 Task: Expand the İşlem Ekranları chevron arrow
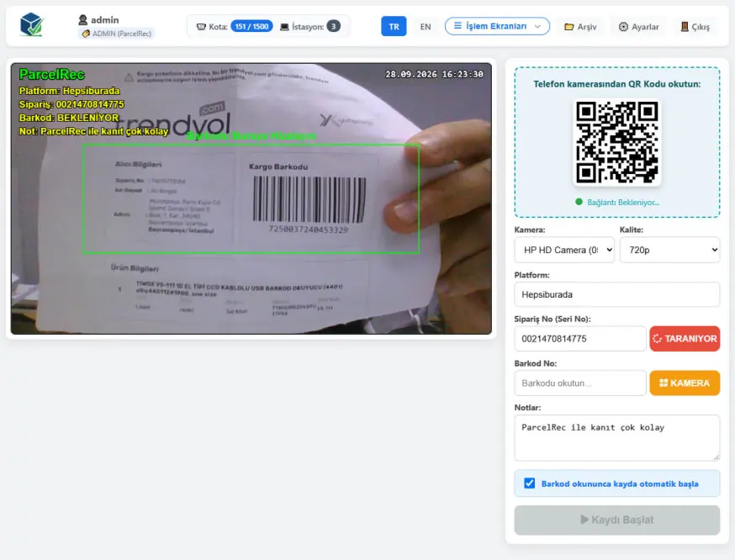click(x=537, y=26)
